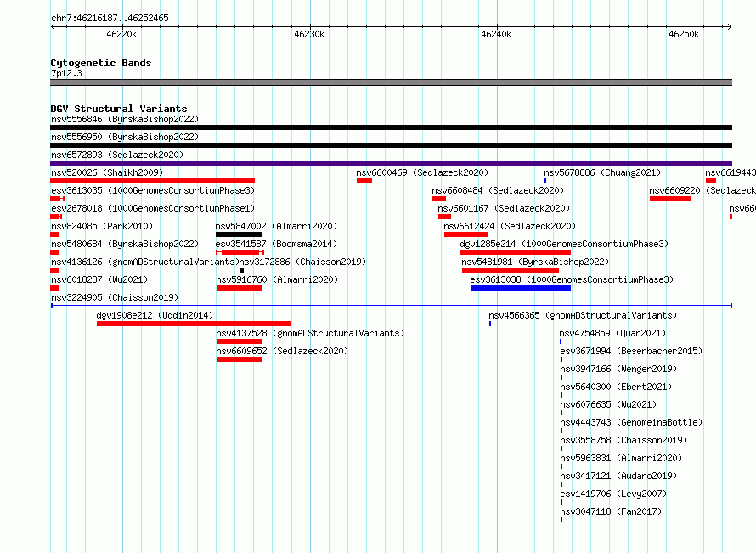756x553 pixels.
Task: Click the thin blue line below the nsv3224905 label
Action: pyautogui.click(x=392, y=306)
